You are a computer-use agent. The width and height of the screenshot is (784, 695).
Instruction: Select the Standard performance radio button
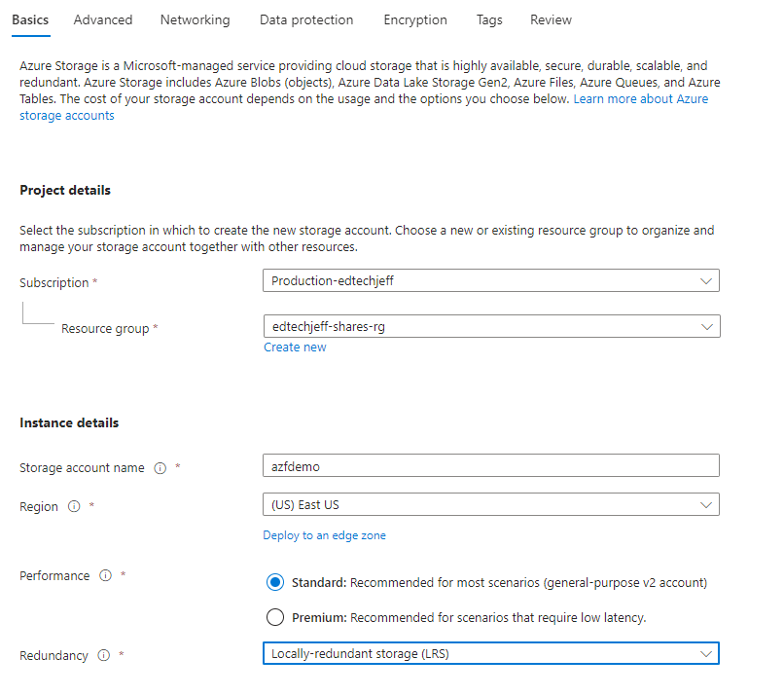(275, 583)
